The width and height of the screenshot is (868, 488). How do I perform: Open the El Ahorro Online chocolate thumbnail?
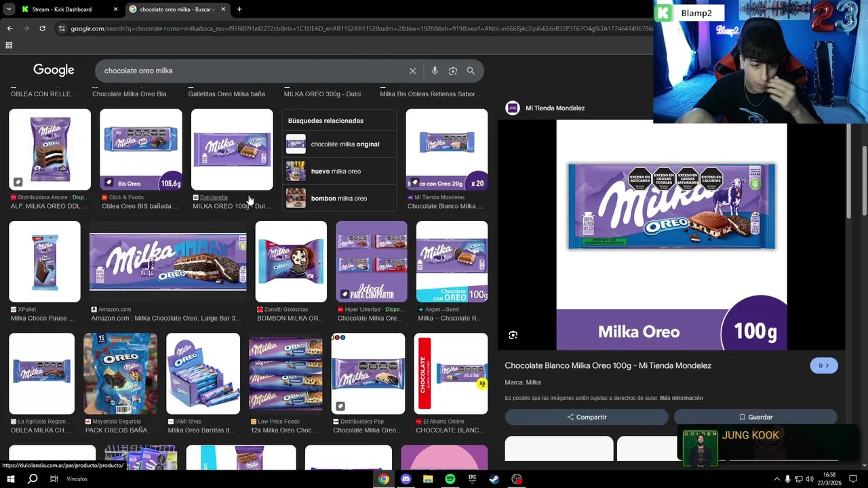pos(451,373)
